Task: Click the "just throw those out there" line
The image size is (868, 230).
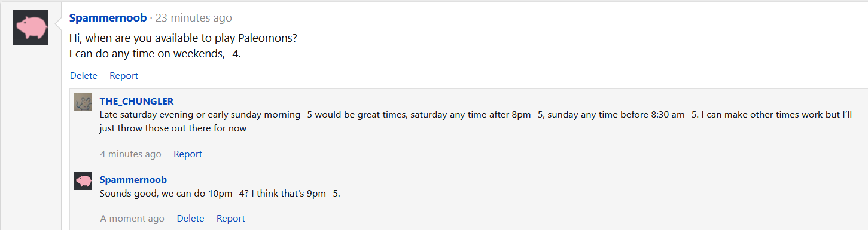Action: pos(173,128)
